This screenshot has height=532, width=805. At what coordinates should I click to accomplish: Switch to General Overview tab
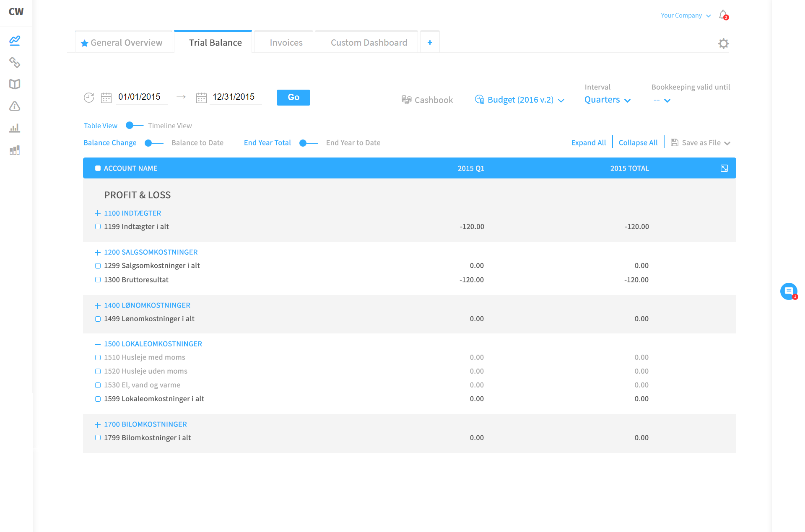coord(124,42)
